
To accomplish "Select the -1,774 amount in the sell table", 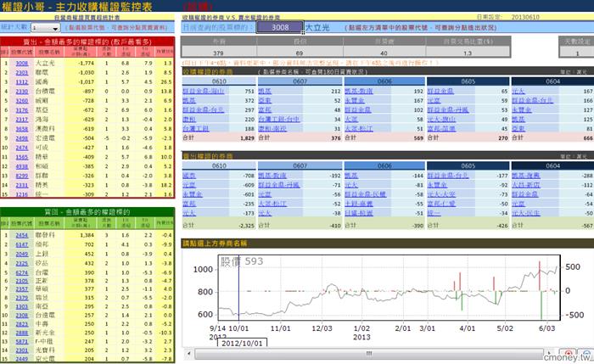I will tap(87, 64).
